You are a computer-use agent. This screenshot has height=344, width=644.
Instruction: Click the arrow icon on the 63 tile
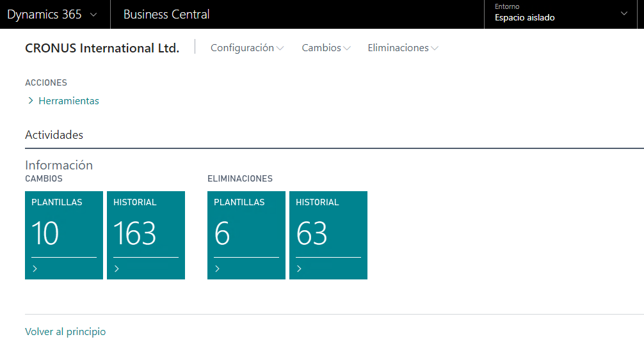pyautogui.click(x=299, y=269)
